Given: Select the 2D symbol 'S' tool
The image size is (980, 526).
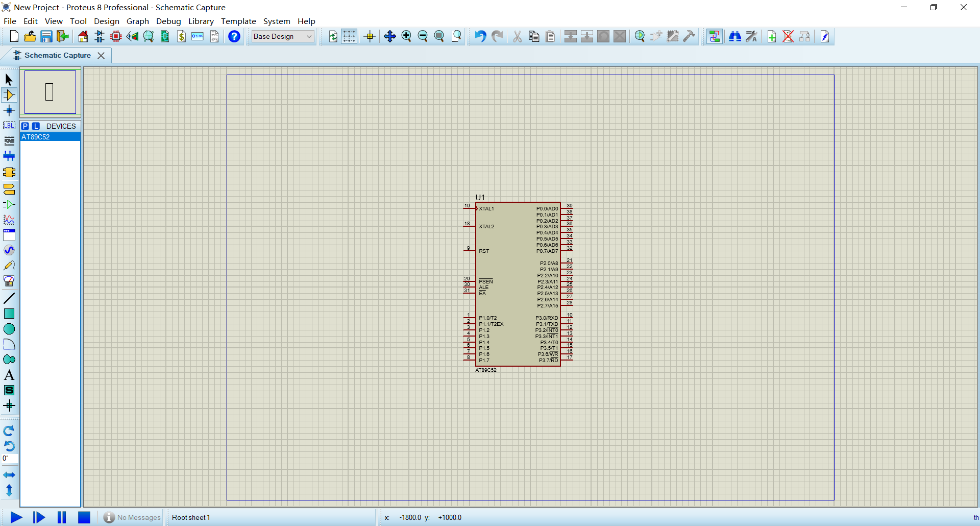Looking at the screenshot, I should tap(9, 391).
